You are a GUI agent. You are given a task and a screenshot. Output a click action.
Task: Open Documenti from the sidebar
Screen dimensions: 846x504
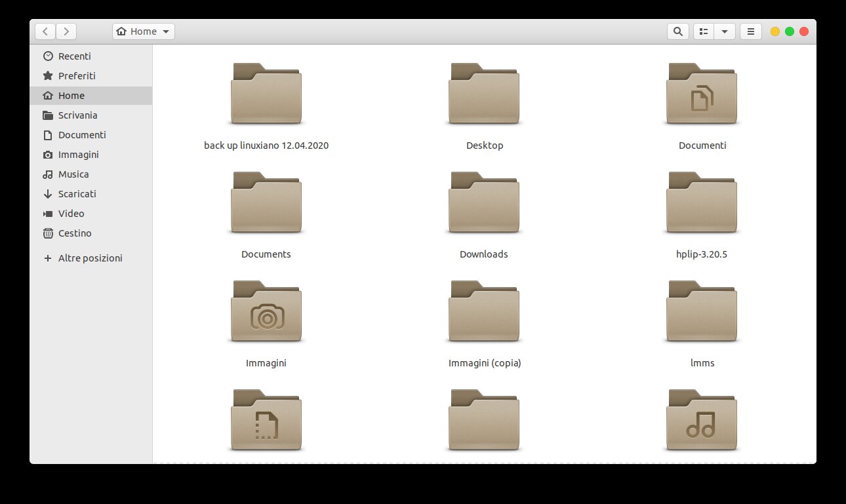81,134
